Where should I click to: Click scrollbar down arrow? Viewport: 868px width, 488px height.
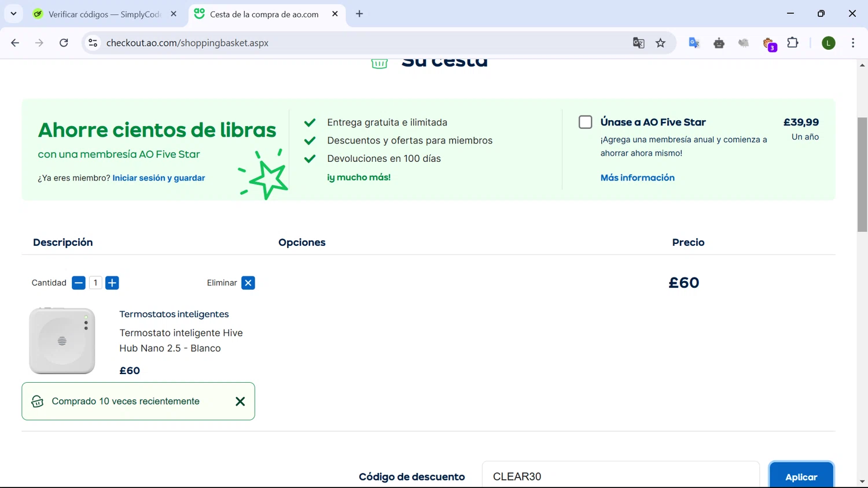tap(862, 481)
